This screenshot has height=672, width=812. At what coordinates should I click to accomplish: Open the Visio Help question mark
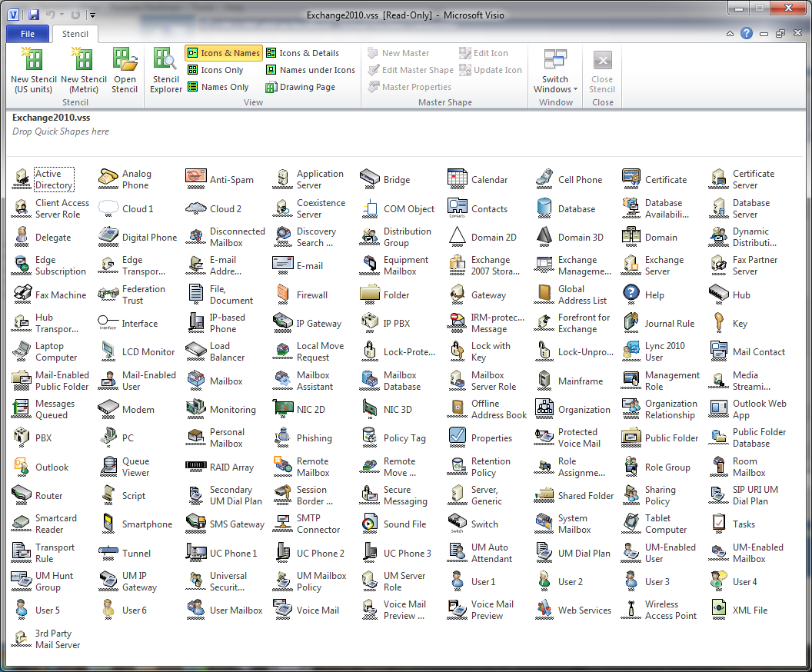746,34
